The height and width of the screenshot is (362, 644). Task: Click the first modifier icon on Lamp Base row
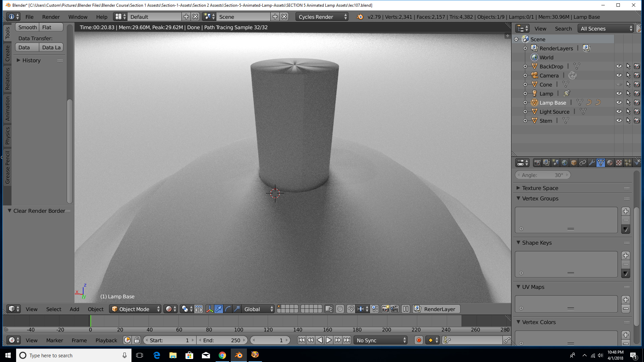pyautogui.click(x=589, y=103)
